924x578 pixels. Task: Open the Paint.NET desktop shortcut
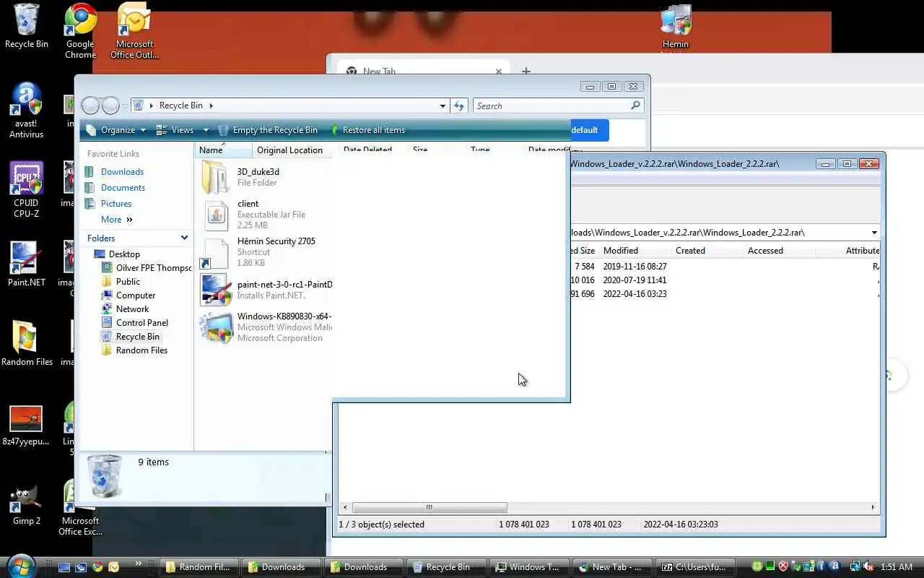click(x=26, y=264)
